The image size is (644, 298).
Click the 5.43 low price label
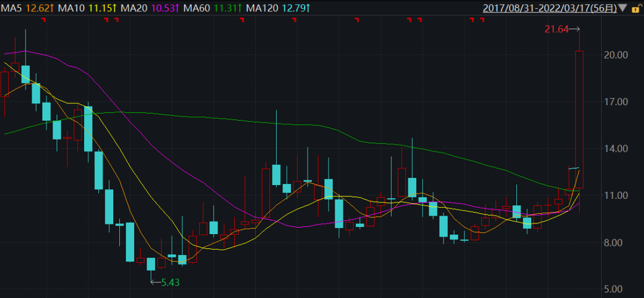tap(170, 282)
